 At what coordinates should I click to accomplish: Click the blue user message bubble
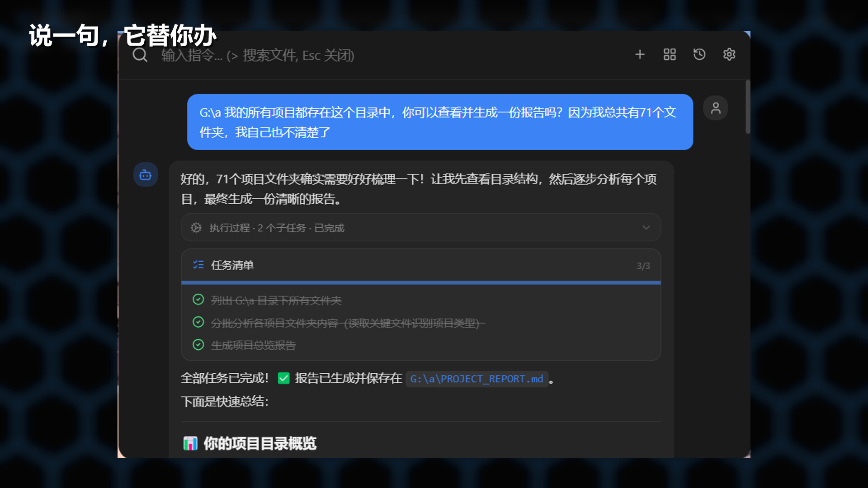(440, 122)
